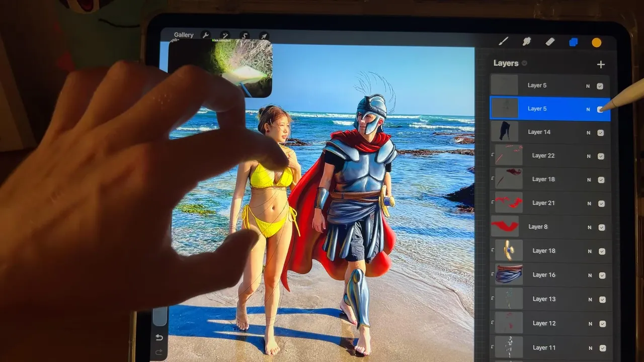Tap the highlighted Layer 5 name
The height and width of the screenshot is (362, 644).
(537, 109)
